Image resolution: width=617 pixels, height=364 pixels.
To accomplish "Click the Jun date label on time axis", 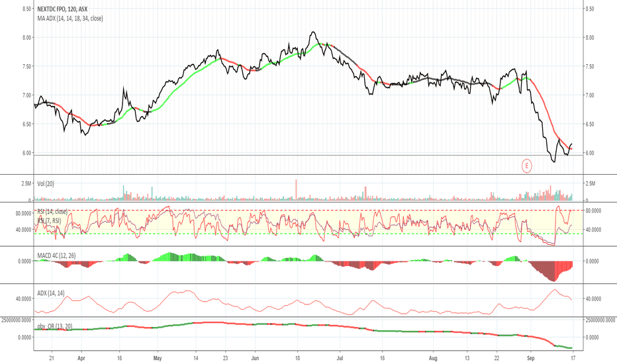I will [x=255, y=358].
